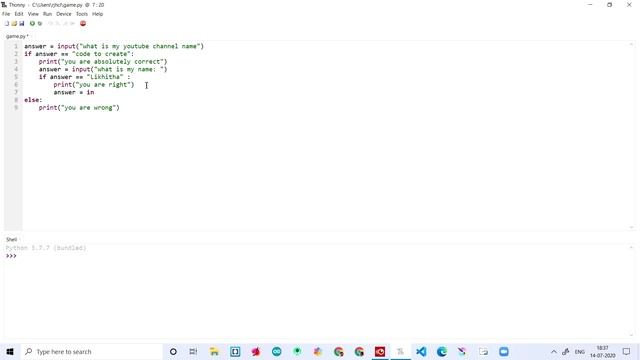Open the Device menu
The height and width of the screenshot is (360, 640).
pos(64,14)
